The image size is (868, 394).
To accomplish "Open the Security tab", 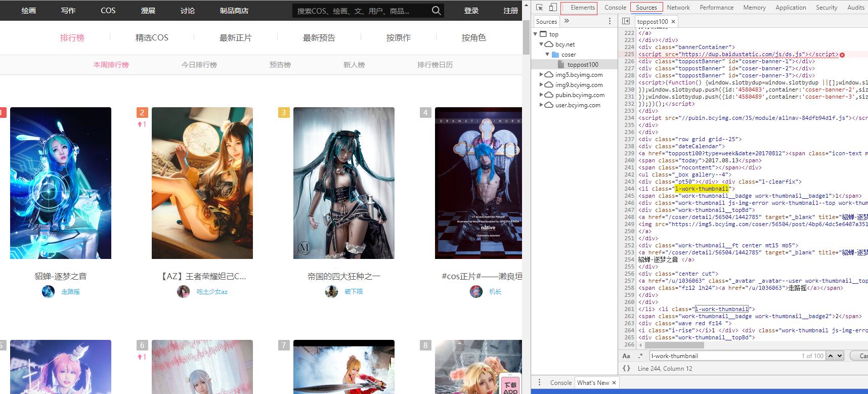I will pos(827,8).
